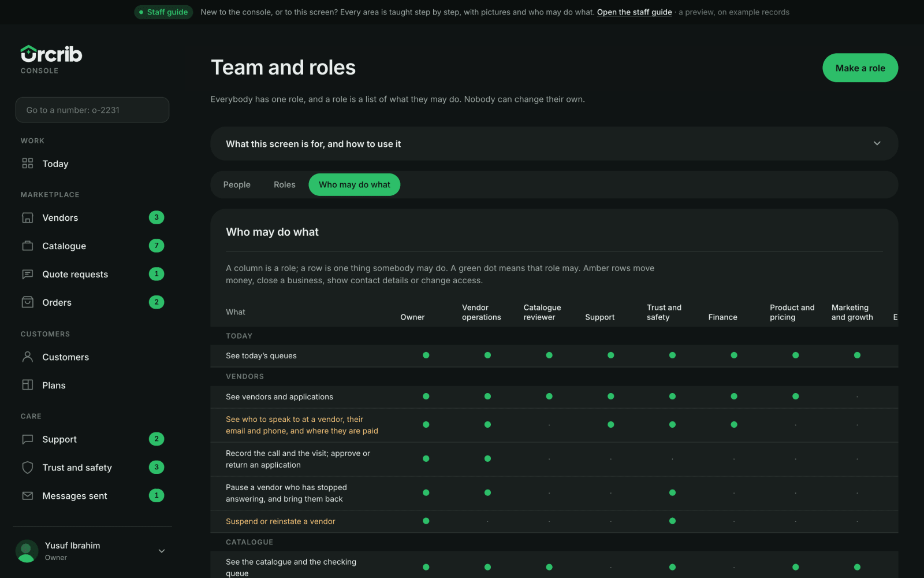The width and height of the screenshot is (924, 578).
Task: Click the 'Marketing and growth' column header
Action: tap(852, 312)
